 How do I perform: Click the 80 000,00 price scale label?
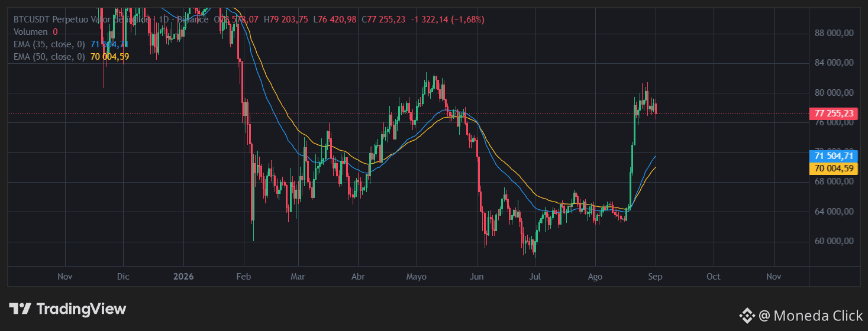tap(834, 93)
